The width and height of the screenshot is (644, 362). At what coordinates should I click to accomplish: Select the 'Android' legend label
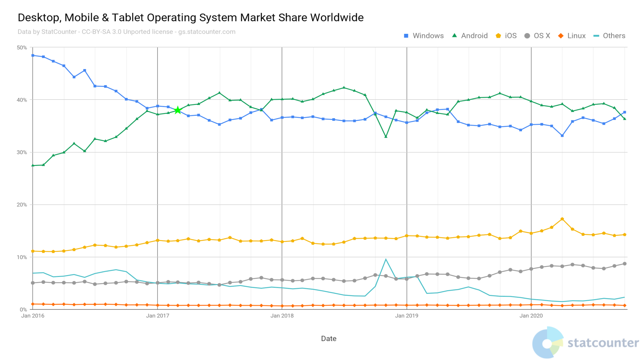coord(474,36)
